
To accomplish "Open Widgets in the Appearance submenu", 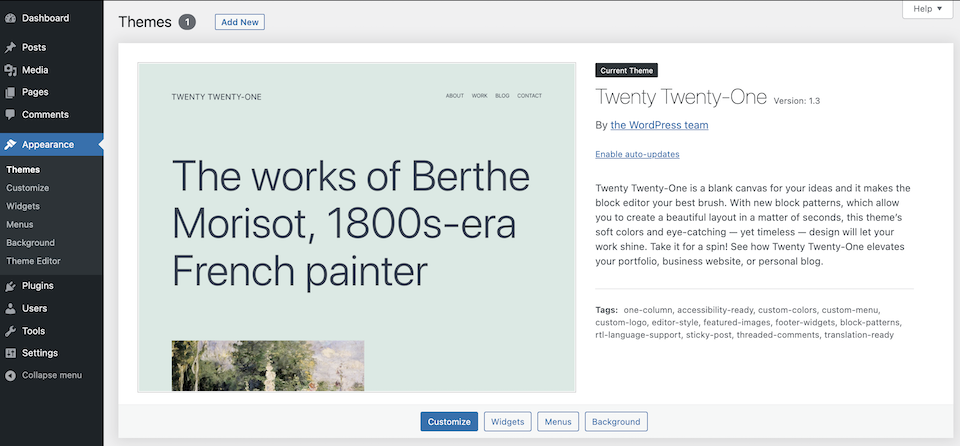I will tap(23, 206).
